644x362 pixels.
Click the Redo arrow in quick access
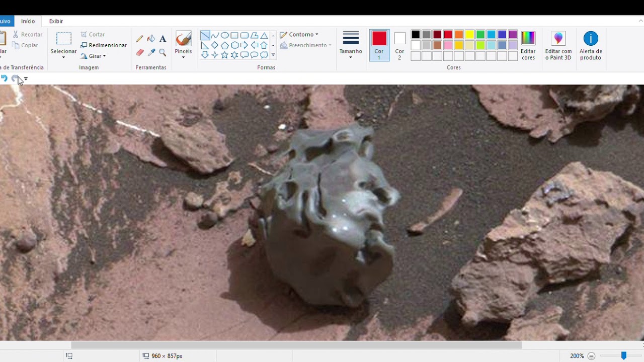[15, 78]
